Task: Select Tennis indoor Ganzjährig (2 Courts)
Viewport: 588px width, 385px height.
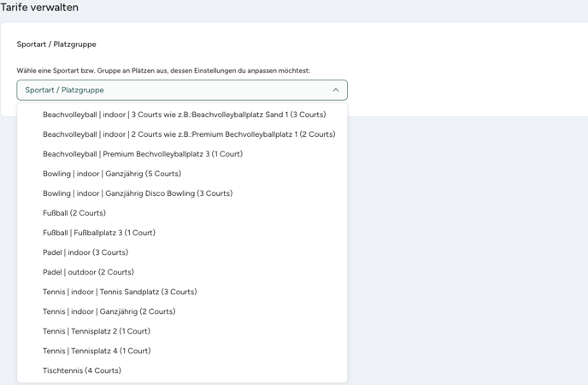Action: pyautogui.click(x=182, y=311)
